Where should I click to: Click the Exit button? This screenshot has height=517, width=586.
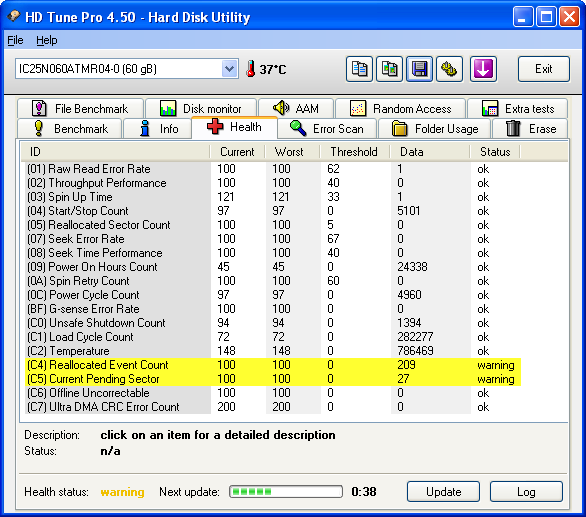(544, 69)
